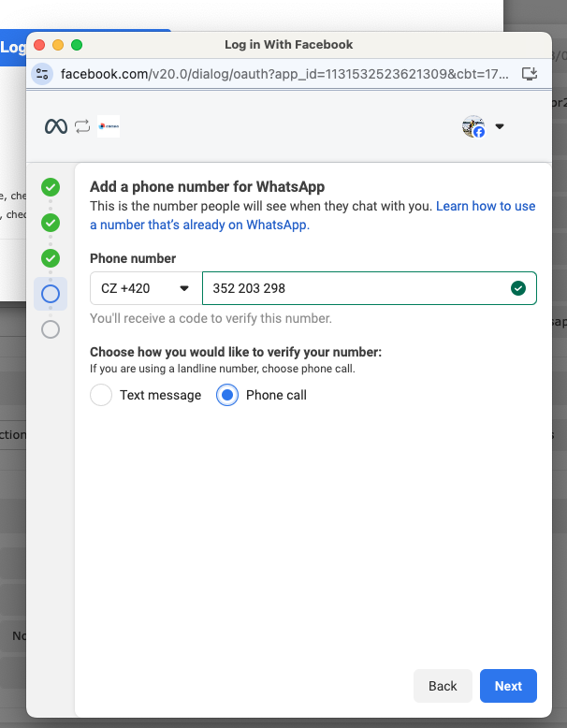Click the green validation check in phone field

click(x=518, y=288)
